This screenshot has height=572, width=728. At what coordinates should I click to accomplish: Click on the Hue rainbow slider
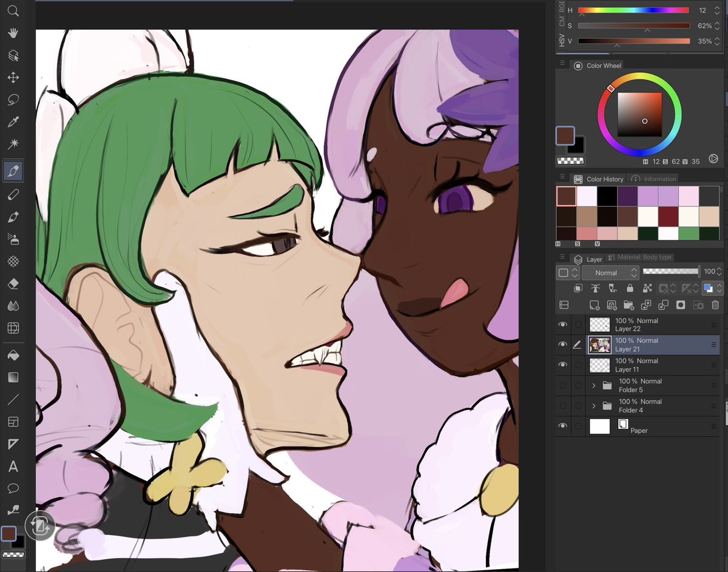(633, 10)
